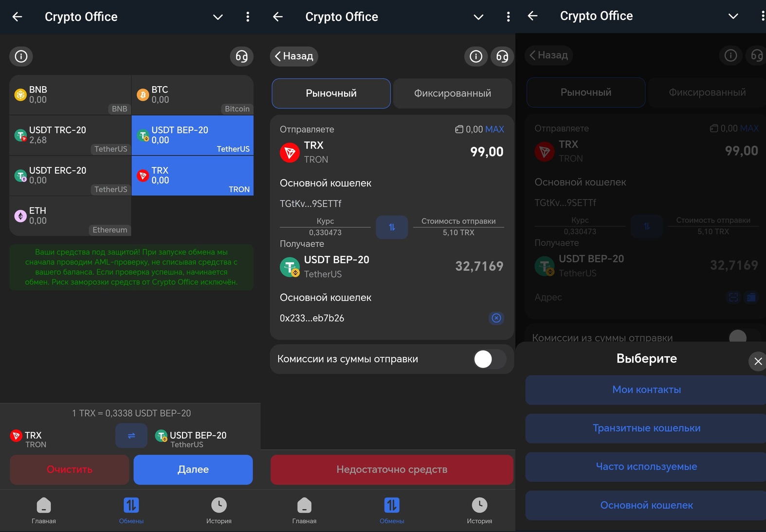Toggle Комиссии из суммы отправки switch

tap(489, 359)
